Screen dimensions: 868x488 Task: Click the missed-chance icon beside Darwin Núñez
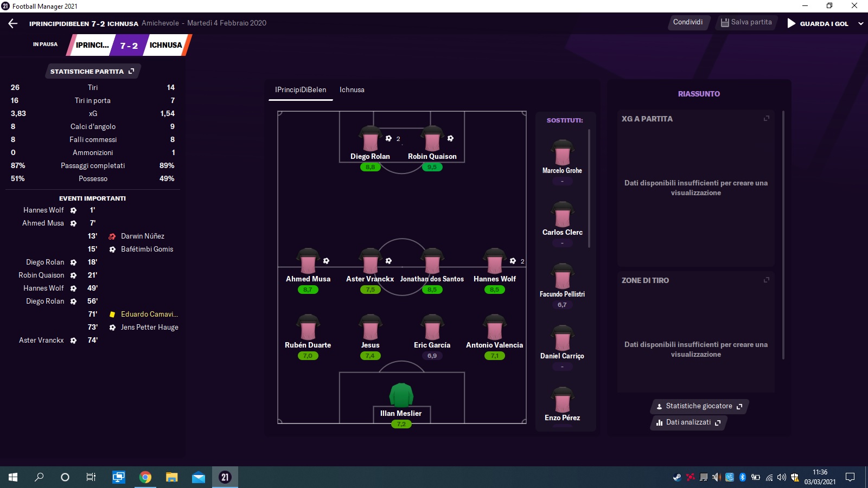112,236
